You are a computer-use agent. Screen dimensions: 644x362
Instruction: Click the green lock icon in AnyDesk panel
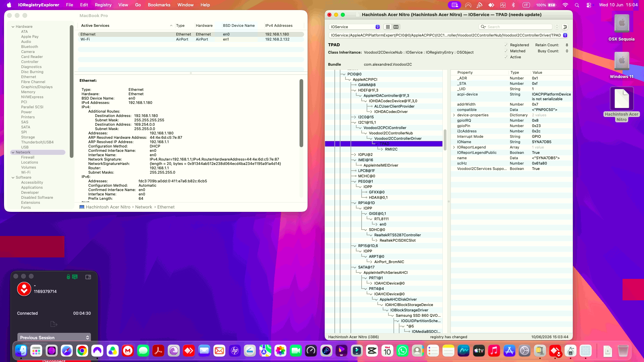tap(68, 277)
